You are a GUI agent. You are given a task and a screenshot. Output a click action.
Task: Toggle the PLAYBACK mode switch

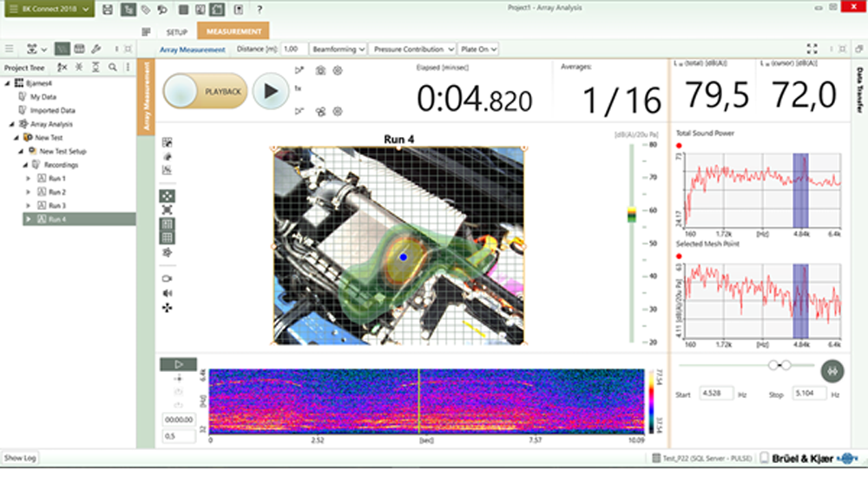tap(205, 91)
